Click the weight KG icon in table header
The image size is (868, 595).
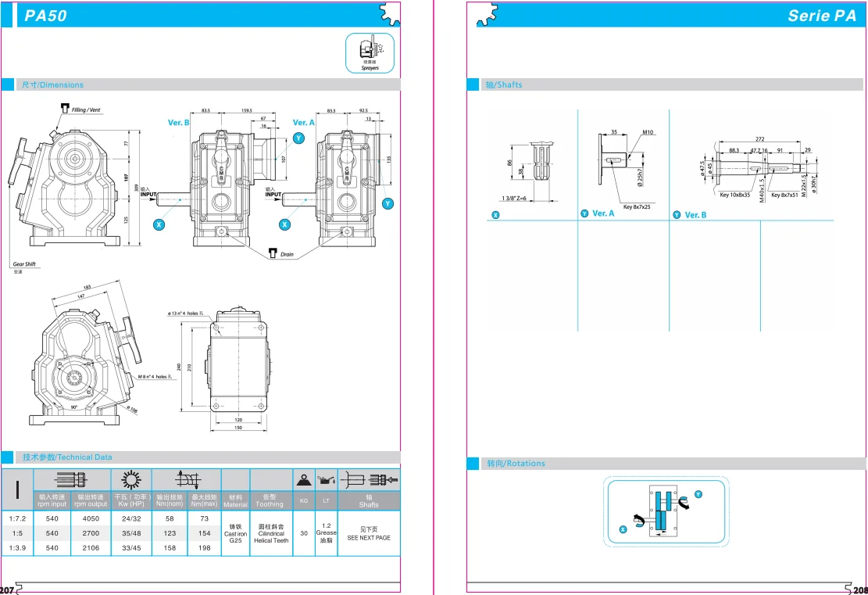click(x=304, y=479)
